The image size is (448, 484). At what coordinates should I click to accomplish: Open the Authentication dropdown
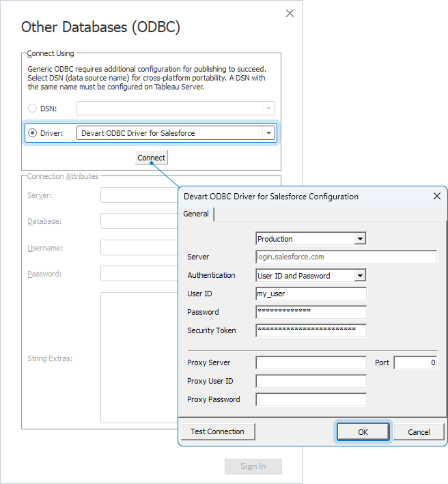tap(360, 276)
